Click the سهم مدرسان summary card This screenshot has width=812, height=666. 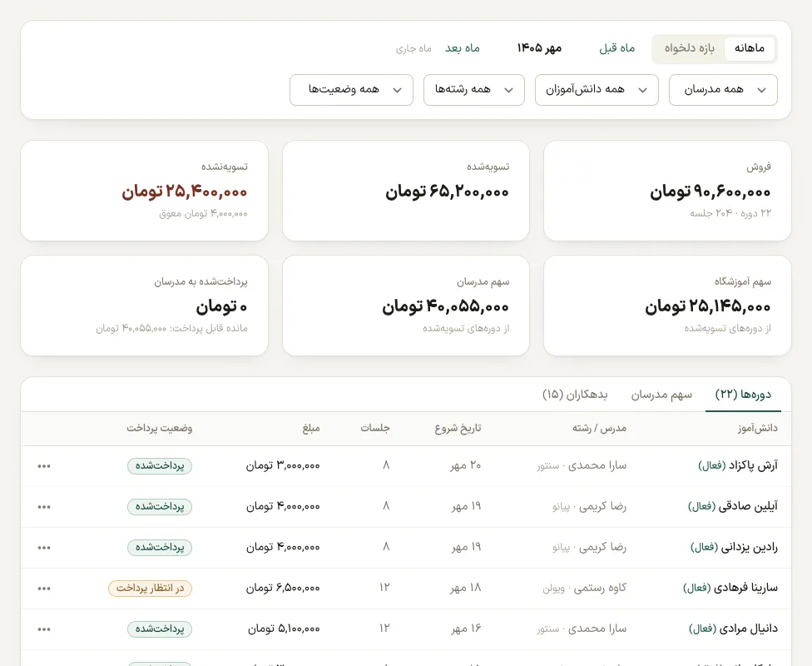406,306
